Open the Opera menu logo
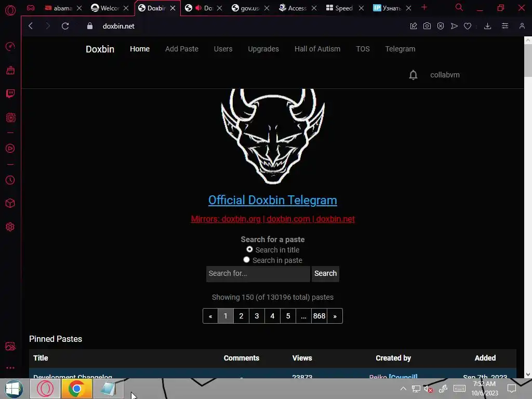This screenshot has height=399, width=532. (10, 10)
